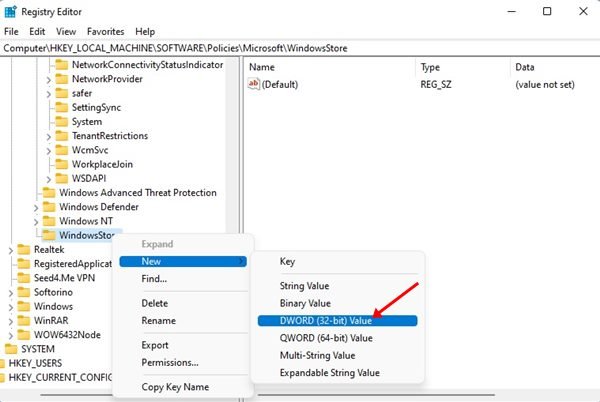This screenshot has width=600, height=402.
Task: Expand the Softorino key
Action: point(11,293)
